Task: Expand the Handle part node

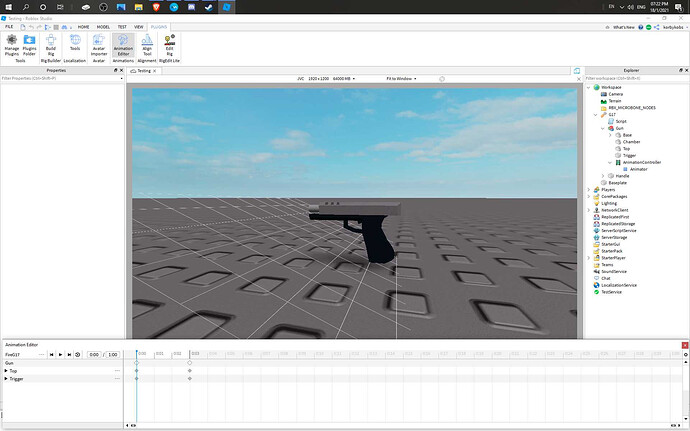Action: [603, 176]
